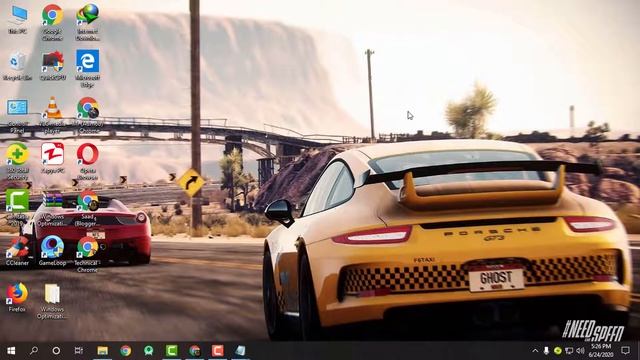The width and height of the screenshot is (640, 360).
Task: Launch Firefox desktop shortcut
Action: click(x=17, y=297)
